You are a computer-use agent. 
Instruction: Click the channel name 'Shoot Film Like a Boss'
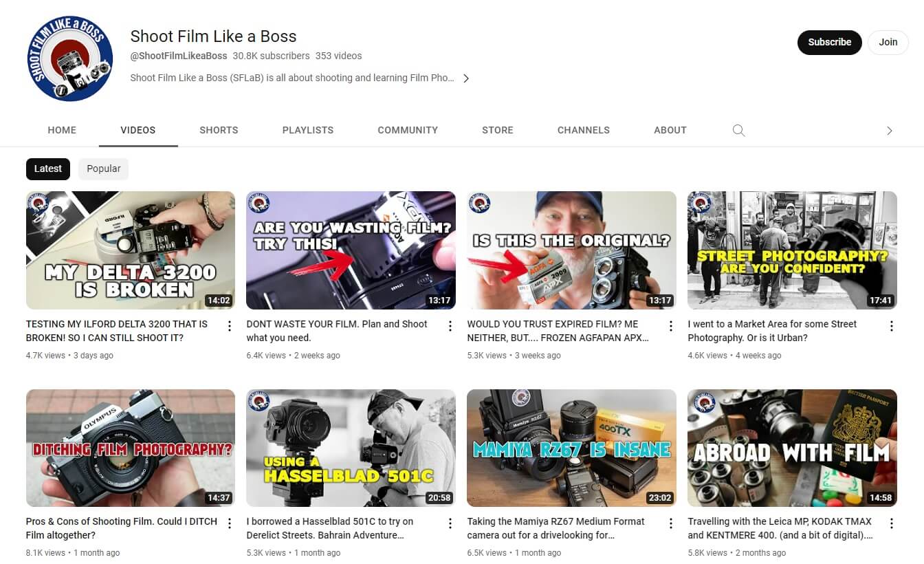click(214, 36)
